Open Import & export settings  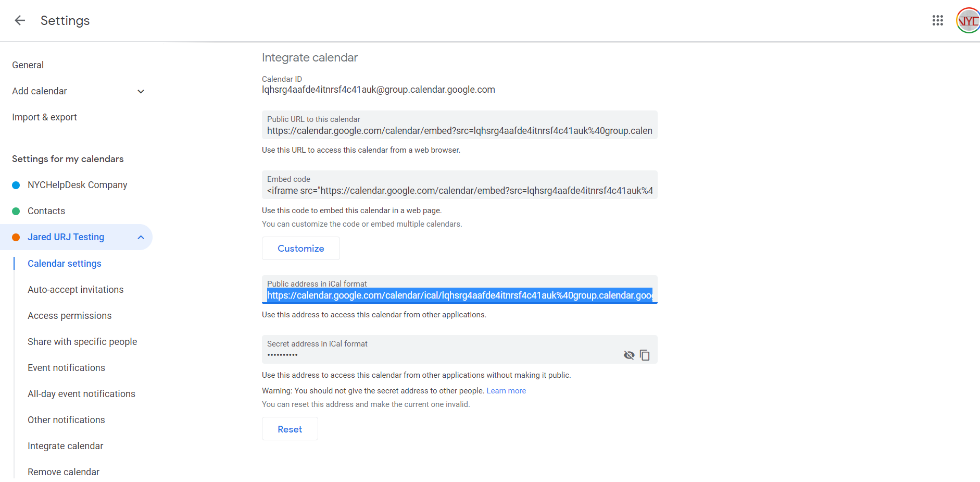tap(44, 117)
